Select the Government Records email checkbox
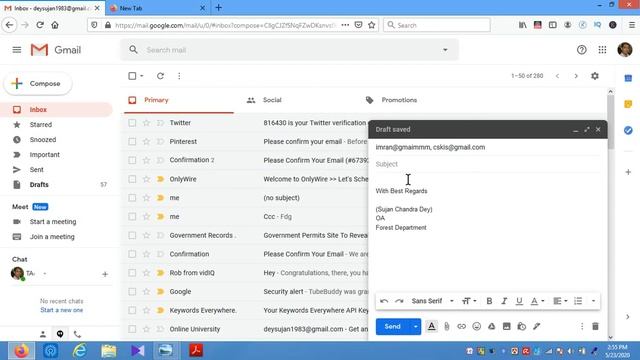The height and width of the screenshot is (360, 640). 132,236
